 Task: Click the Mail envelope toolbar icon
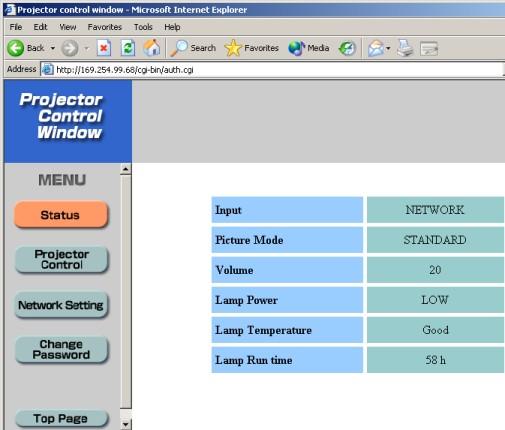pos(375,49)
